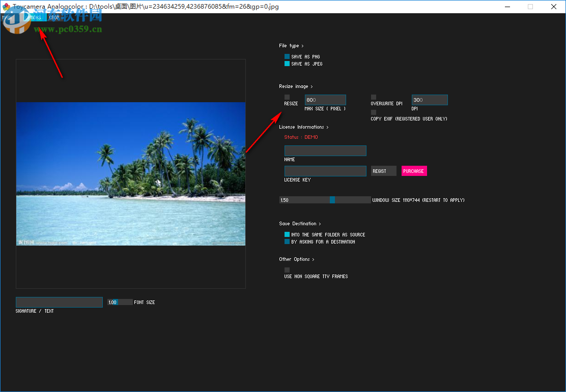Viewport: 566px width, 392px height.
Task: Open the CROP tab
Action: pyautogui.click(x=54, y=17)
